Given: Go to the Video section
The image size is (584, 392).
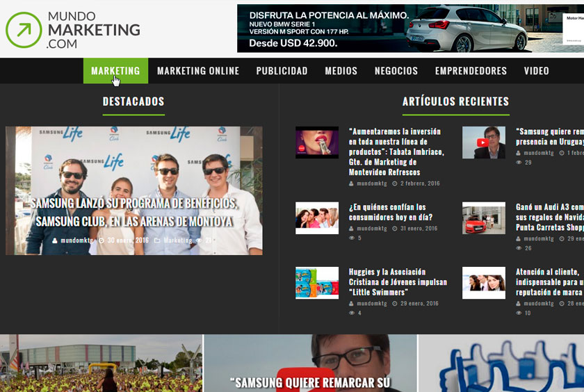Looking at the screenshot, I should pyautogui.click(x=536, y=71).
